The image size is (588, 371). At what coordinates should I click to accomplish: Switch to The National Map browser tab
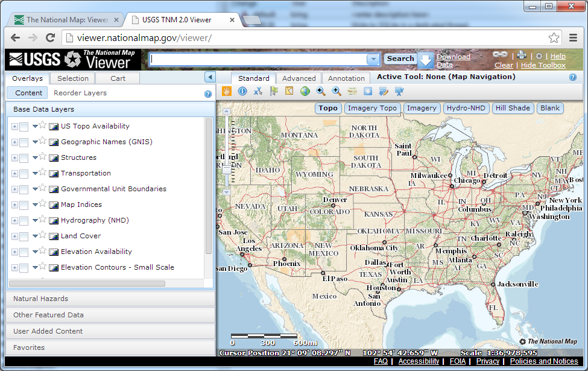pos(67,20)
